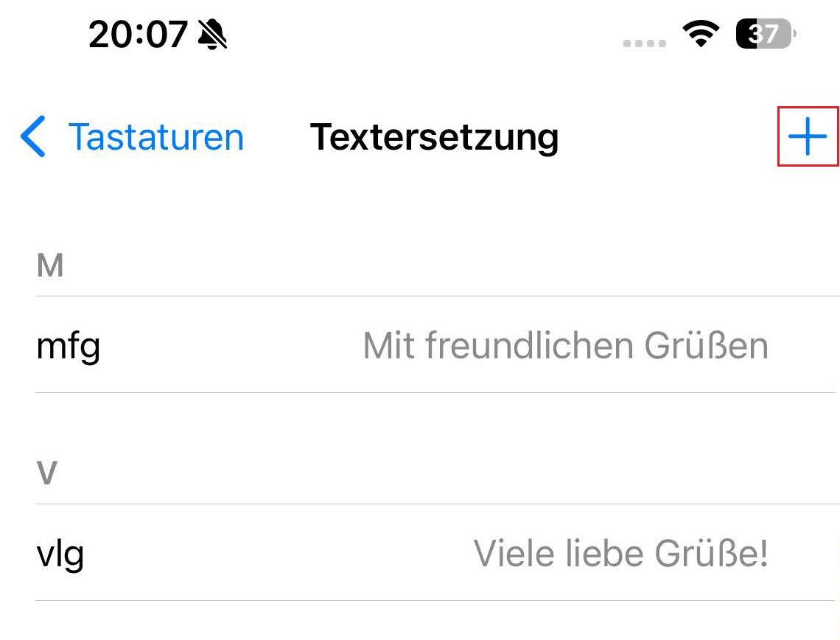840x640 pixels.
Task: Tap the section header V
Action: (x=46, y=472)
